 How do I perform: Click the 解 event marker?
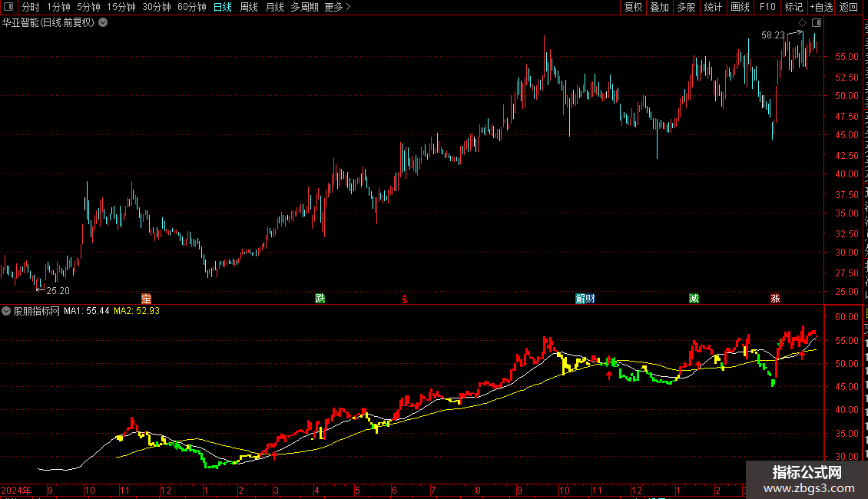[580, 299]
